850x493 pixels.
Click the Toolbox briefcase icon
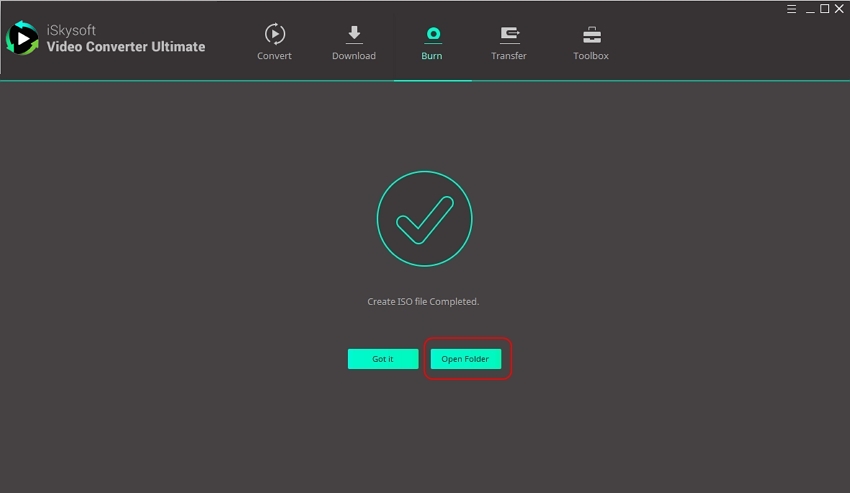click(x=591, y=34)
